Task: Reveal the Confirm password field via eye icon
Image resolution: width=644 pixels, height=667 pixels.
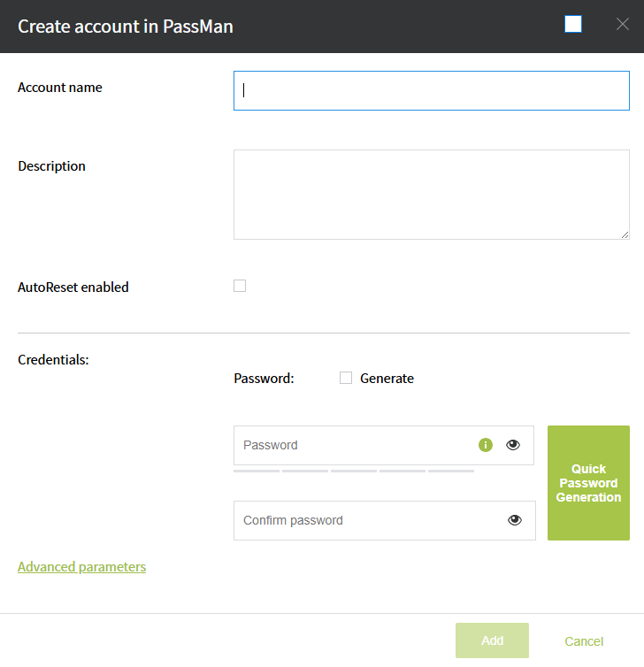Action: [515, 520]
